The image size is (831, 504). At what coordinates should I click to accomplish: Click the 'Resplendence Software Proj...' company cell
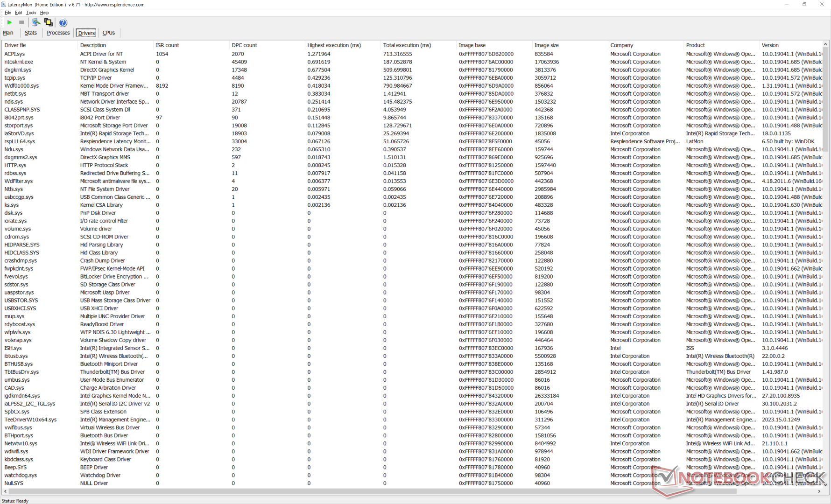[x=645, y=141]
